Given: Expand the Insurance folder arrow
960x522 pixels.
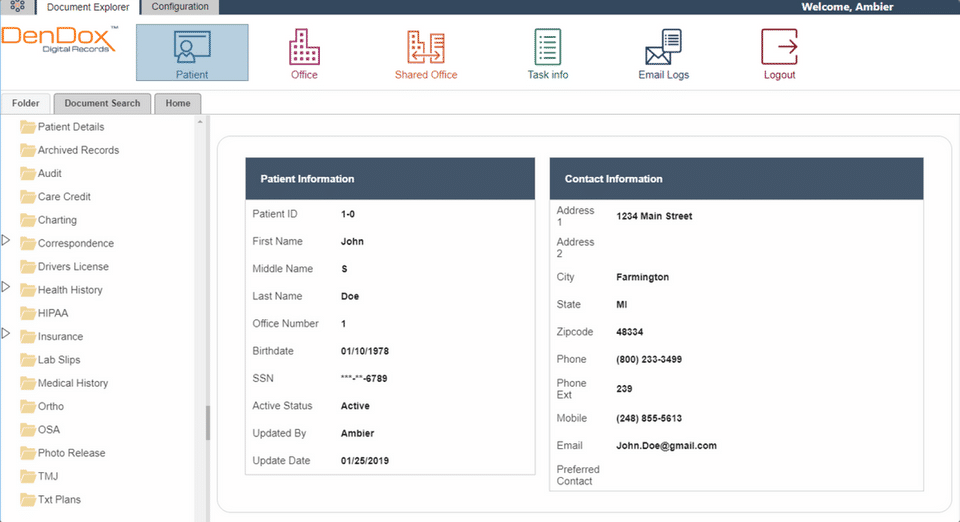Looking at the screenshot, I should (x=6, y=334).
